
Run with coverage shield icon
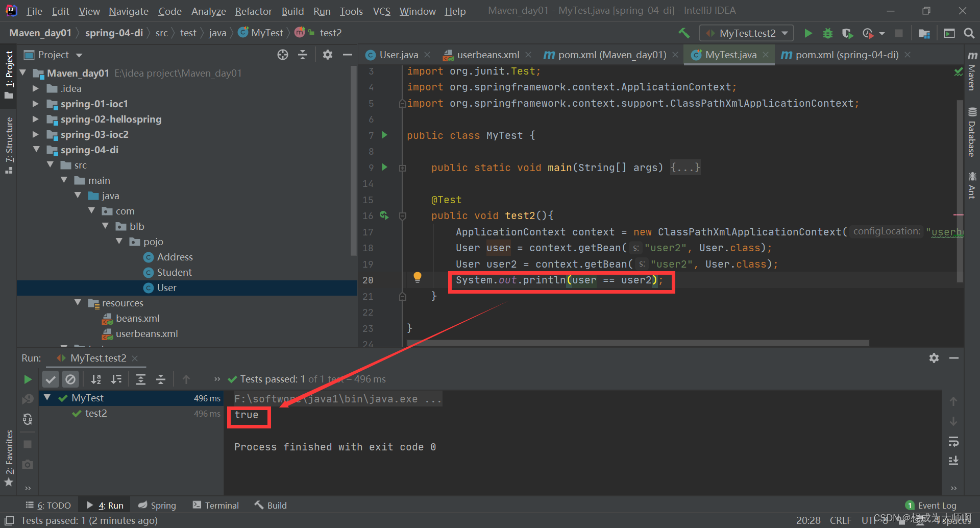pos(847,33)
